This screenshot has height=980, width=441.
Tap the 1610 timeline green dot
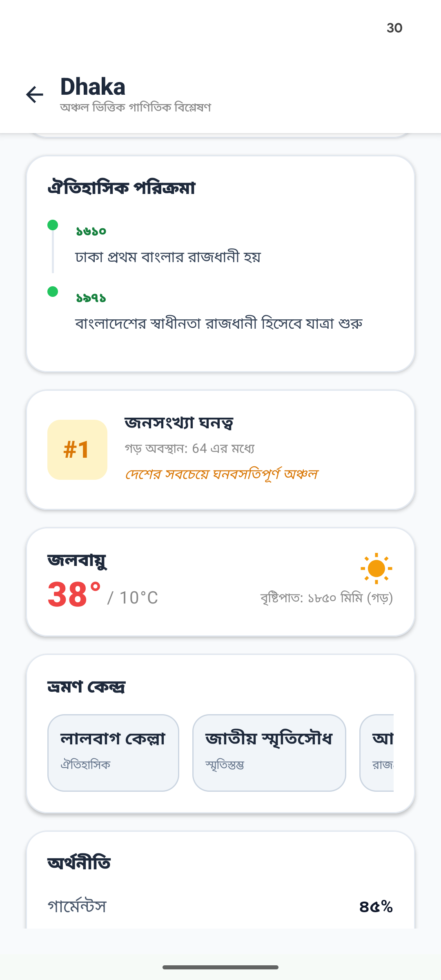53,225
